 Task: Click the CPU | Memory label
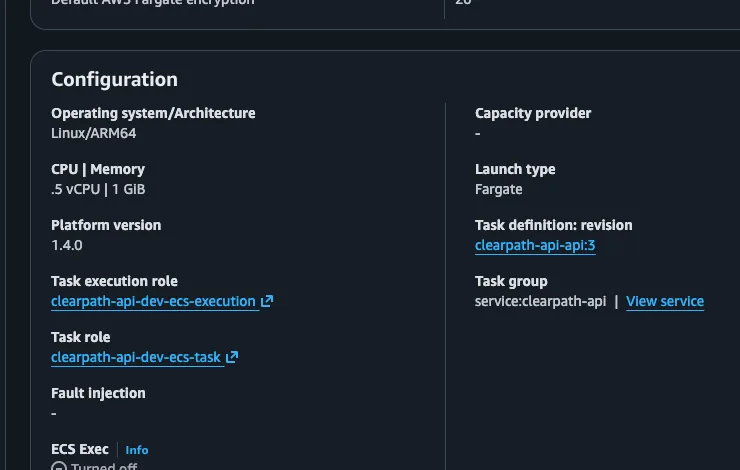pos(98,169)
